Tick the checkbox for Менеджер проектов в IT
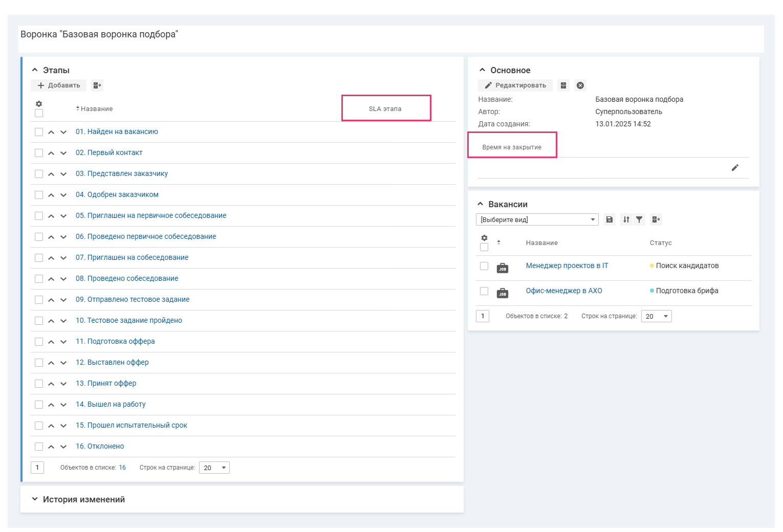Screen dimensions: 783x532 (x=484, y=266)
